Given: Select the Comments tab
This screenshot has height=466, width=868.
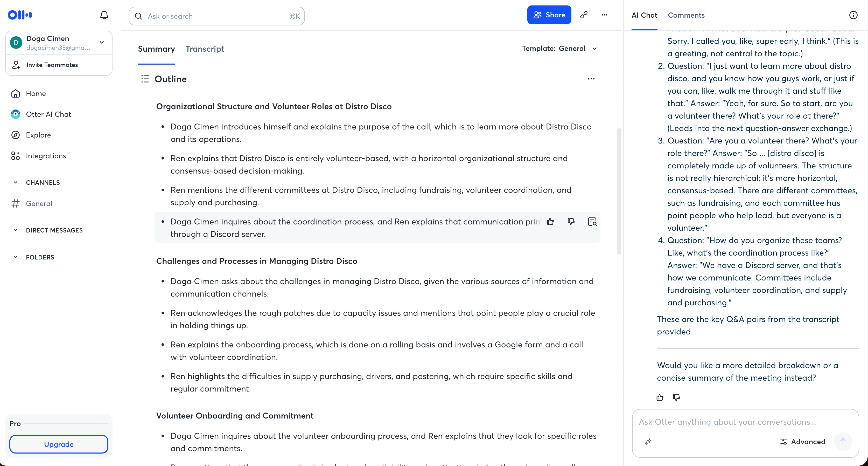Looking at the screenshot, I should (686, 15).
